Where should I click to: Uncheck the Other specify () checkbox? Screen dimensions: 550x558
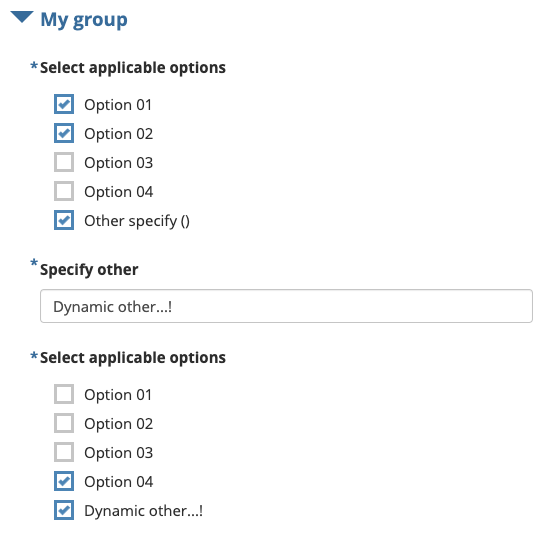tap(64, 220)
